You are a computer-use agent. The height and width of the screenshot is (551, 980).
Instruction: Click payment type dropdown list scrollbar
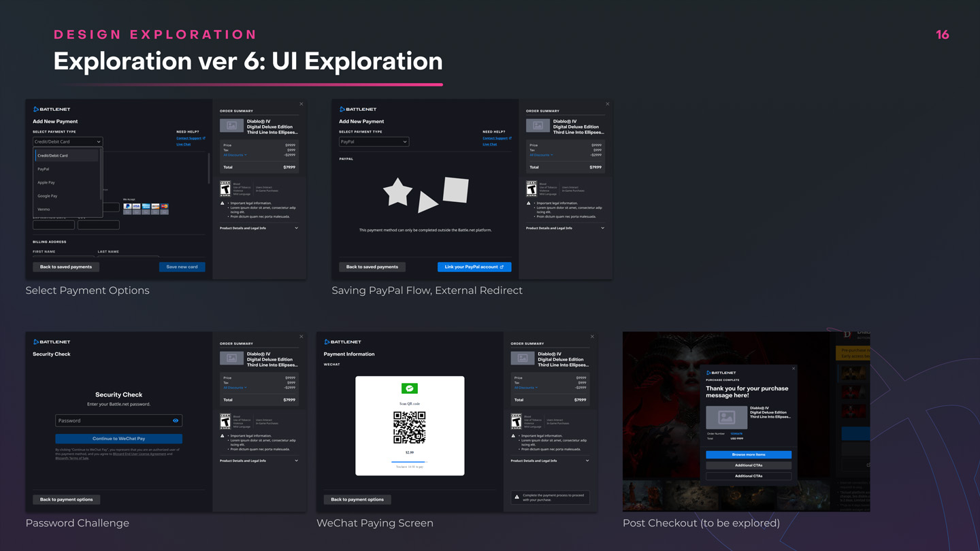101,174
